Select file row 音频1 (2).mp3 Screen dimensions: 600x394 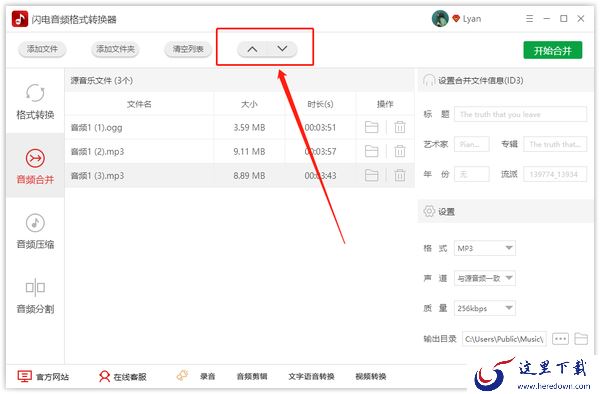click(x=240, y=151)
